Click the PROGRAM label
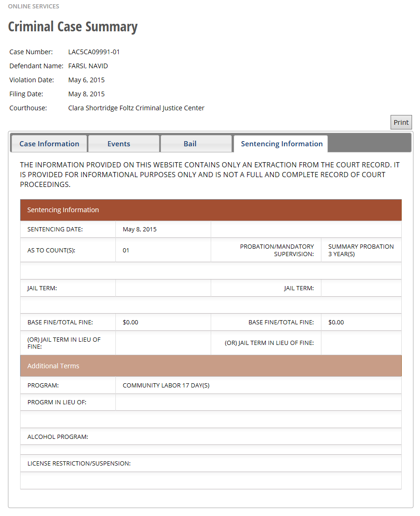 [x=43, y=385]
